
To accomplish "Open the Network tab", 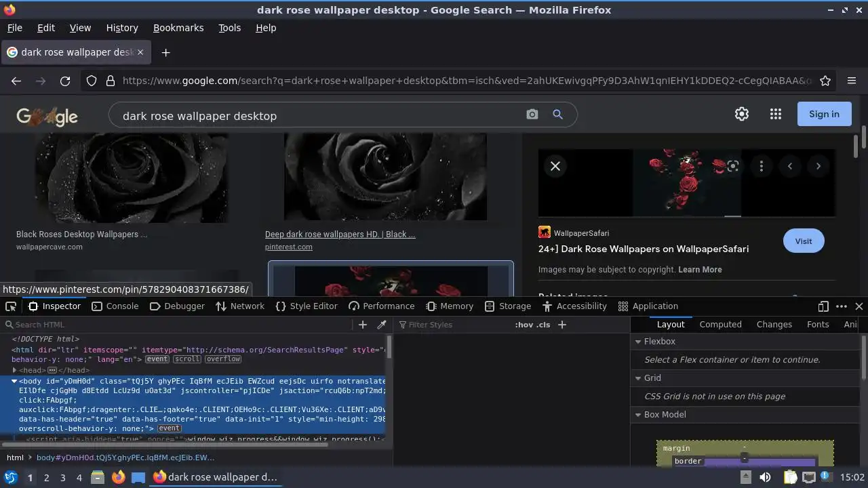I will coord(240,306).
